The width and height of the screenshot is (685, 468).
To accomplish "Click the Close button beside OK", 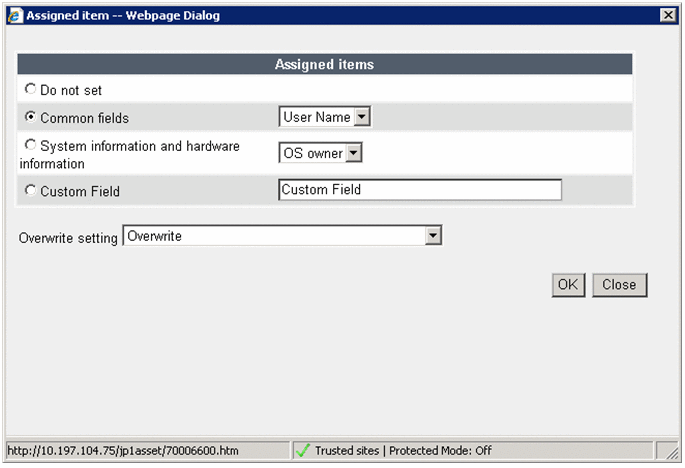I will click(619, 285).
